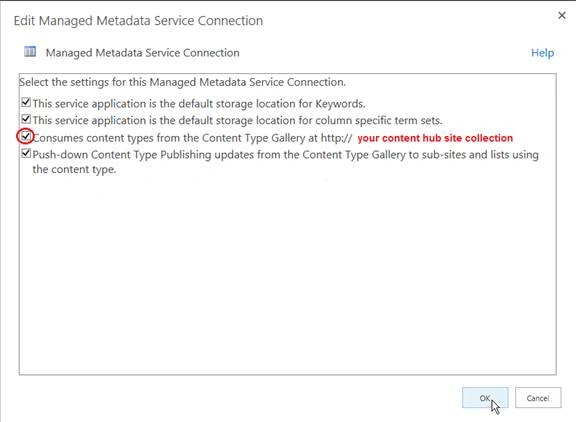The height and width of the screenshot is (422, 576).
Task: Click the http:// text in Consumes line
Action: point(336,138)
